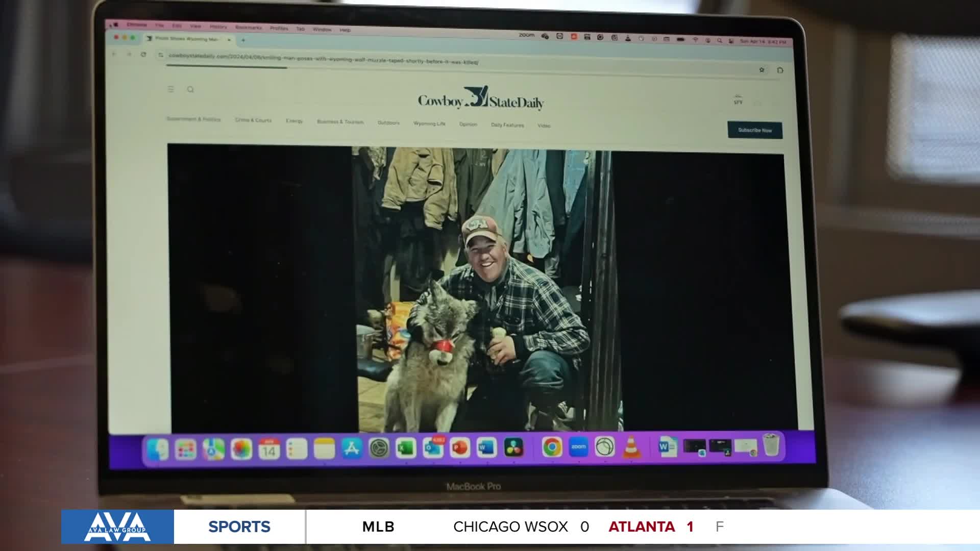Screen dimensions: 980x551
Task: Click the Subscribe Now button
Action: 755,130
